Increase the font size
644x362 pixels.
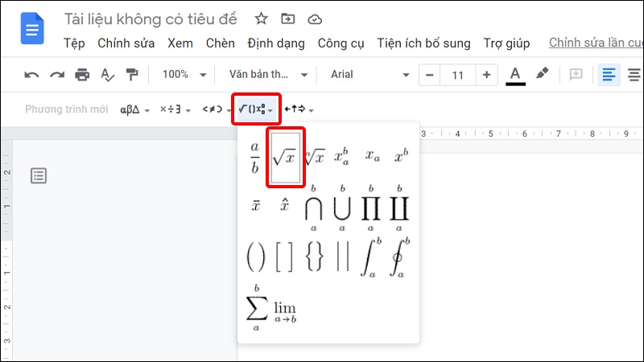coord(487,75)
